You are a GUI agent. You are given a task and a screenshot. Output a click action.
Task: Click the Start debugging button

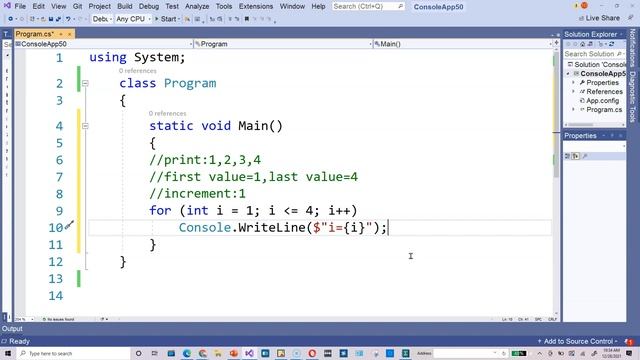pos(166,19)
